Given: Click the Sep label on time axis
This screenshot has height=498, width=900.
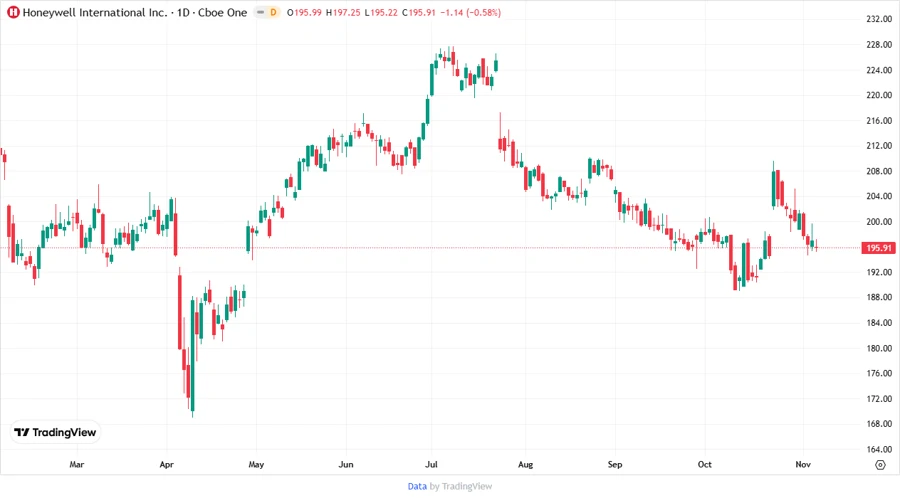Looking at the screenshot, I should pyautogui.click(x=615, y=465).
